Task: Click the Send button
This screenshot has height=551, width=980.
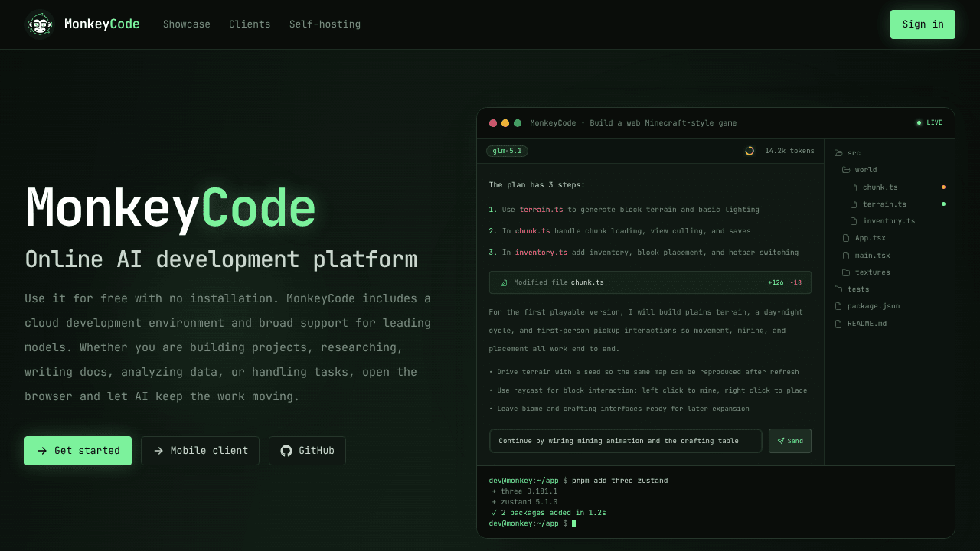Action: point(790,441)
